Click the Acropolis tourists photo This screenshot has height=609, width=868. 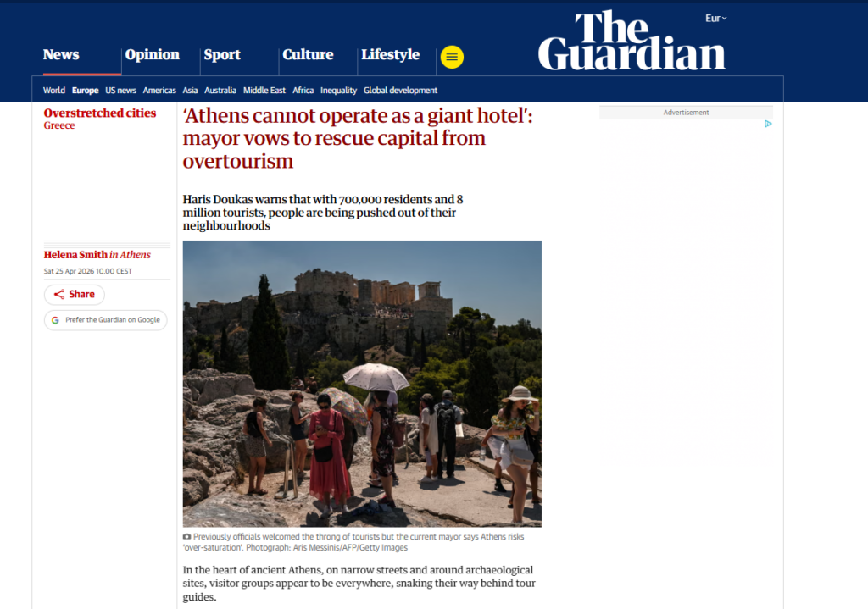362,384
